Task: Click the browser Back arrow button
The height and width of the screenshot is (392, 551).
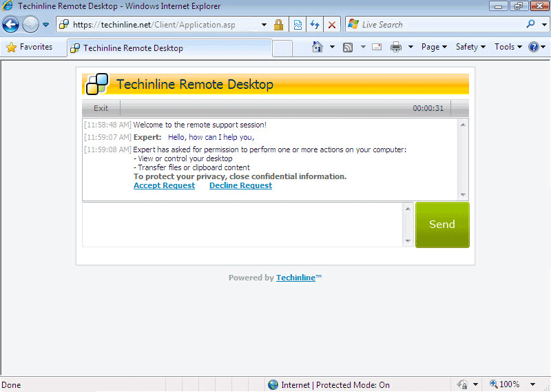Action: click(x=10, y=25)
